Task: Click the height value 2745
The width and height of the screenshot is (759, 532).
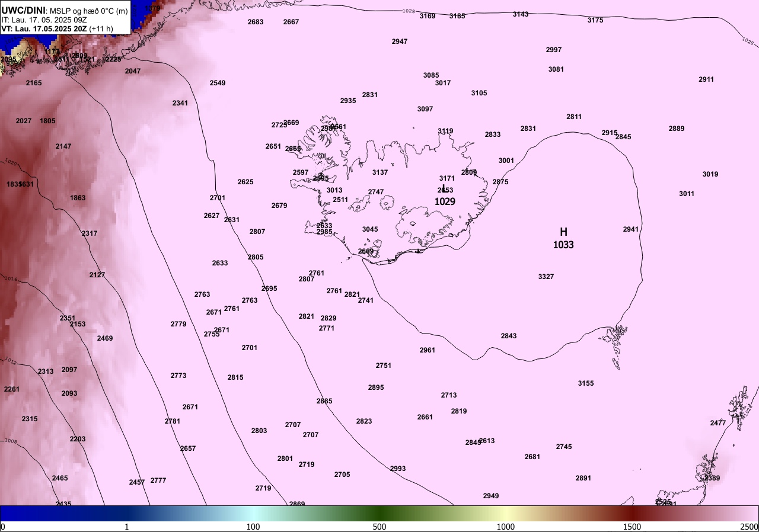Action: click(564, 447)
